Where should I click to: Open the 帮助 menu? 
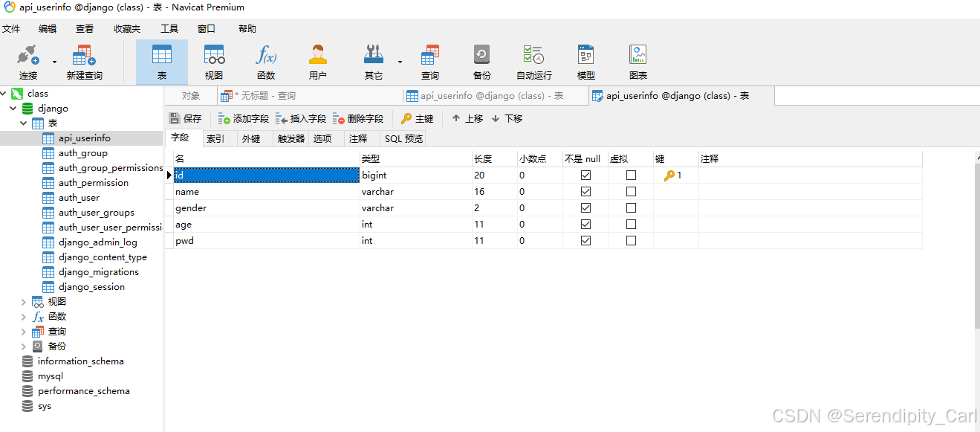(247, 29)
